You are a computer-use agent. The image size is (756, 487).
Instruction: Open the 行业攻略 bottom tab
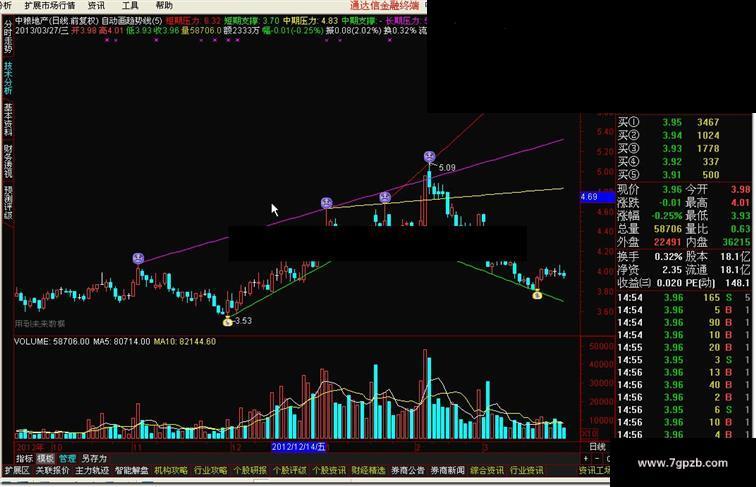pyautogui.click(x=210, y=470)
